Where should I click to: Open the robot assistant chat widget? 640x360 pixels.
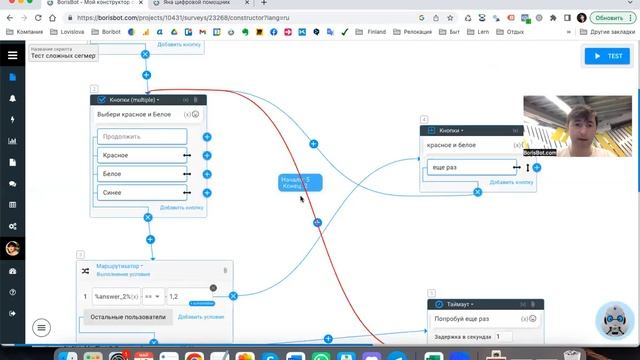[615, 320]
